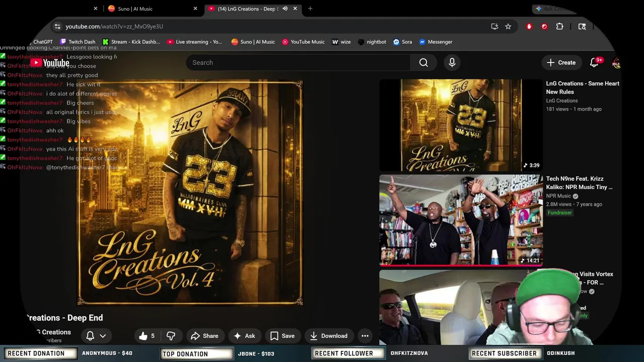This screenshot has height=362, width=644.
Task: Click 'OHFKITZNOVA' recent follower text
Action: 409,353
